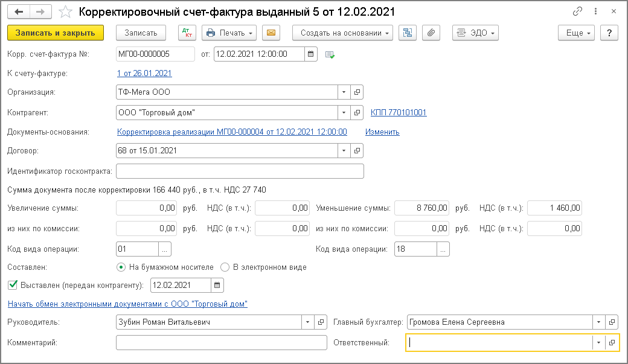The image size is (628, 364).
Task: Expand the Договор dropdown list
Action: [344, 150]
